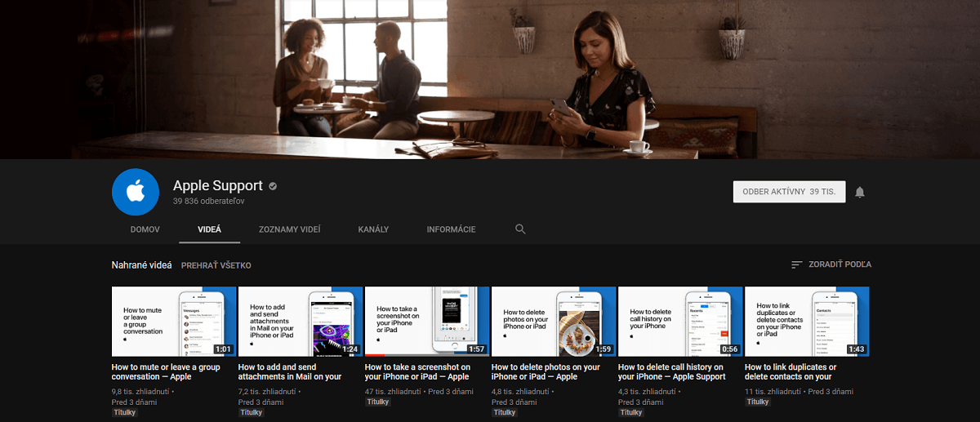The width and height of the screenshot is (980, 422).
Task: Open the delete photos video thumbnail
Action: [554, 322]
